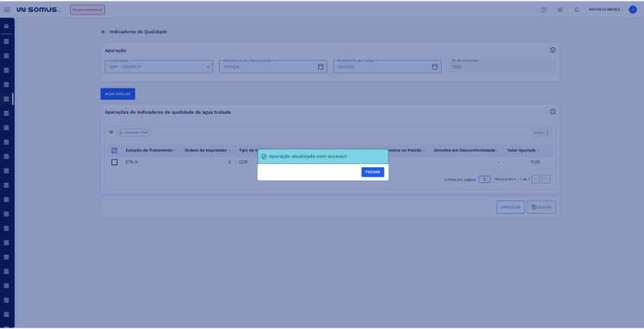Image resolution: width=644 pixels, height=329 pixels.
Task: Open the notifications bell in the header
Action: tap(576, 10)
